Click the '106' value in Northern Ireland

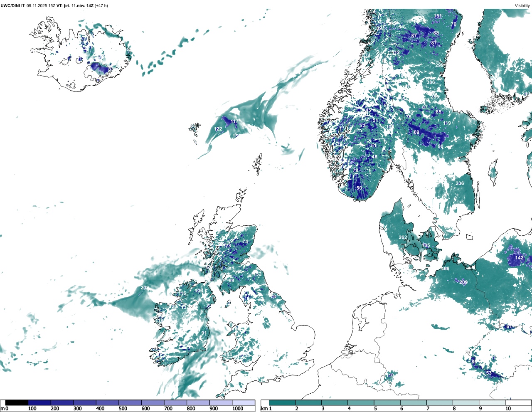tap(199, 291)
